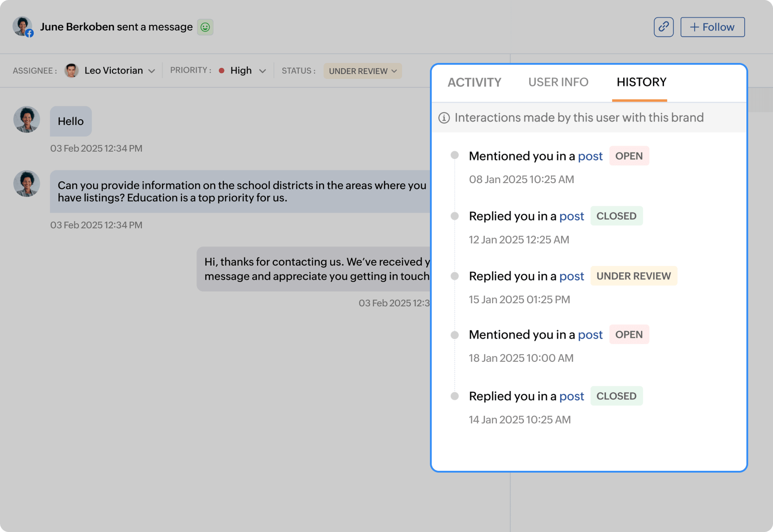Open the Assignee dropdown for Leo Victorian
The width and height of the screenshot is (773, 532).
click(x=152, y=70)
